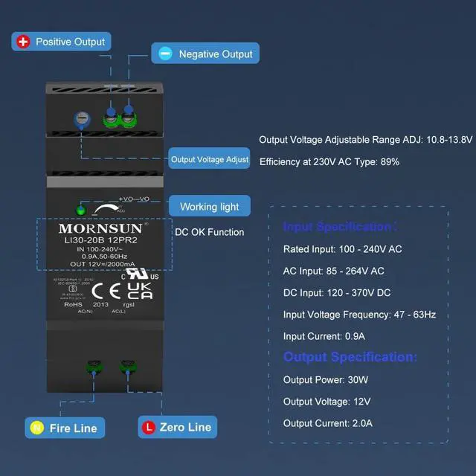Click the Output Current: 2.0A text
The height and width of the screenshot is (476, 476).
327,423
